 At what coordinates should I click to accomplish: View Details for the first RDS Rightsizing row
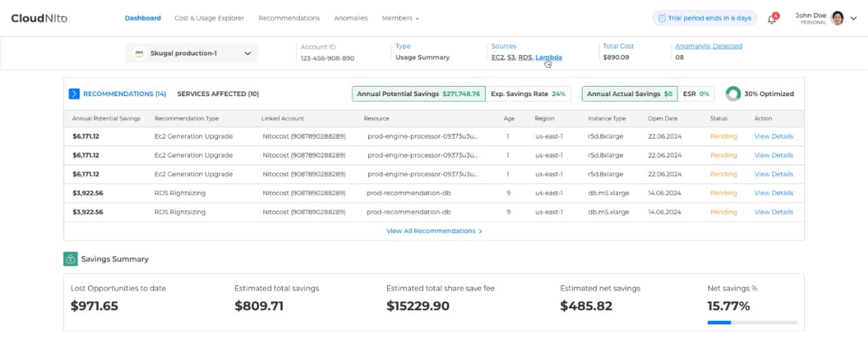coord(774,193)
